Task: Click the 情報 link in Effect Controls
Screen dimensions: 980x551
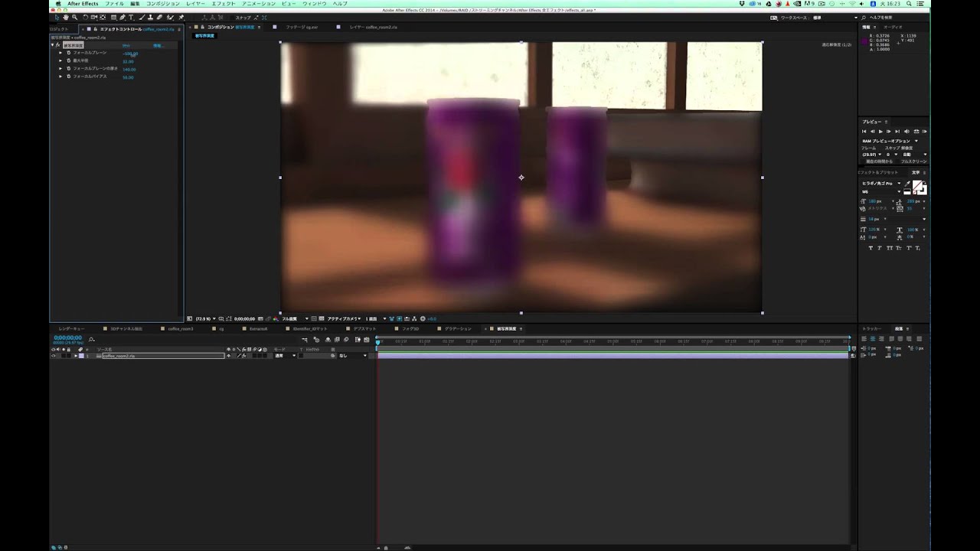Action: [x=158, y=45]
